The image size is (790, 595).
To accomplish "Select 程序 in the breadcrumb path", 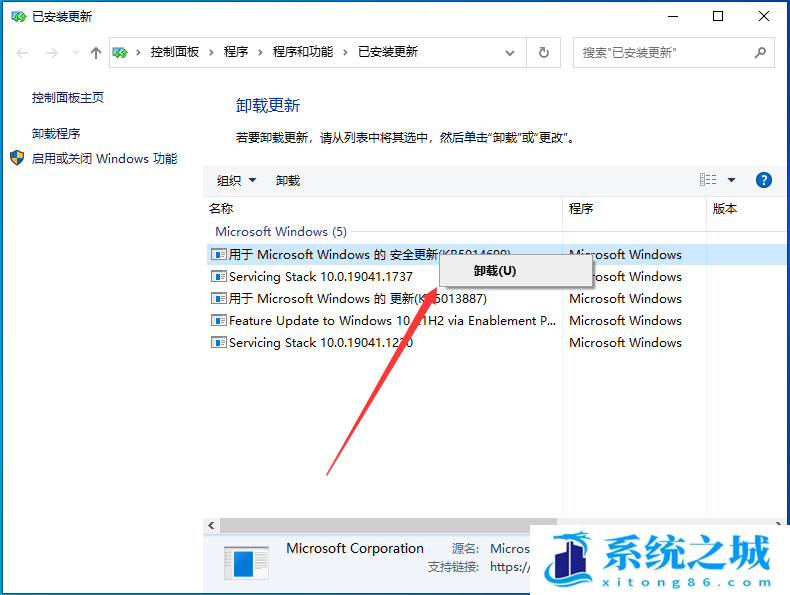I will [x=236, y=52].
